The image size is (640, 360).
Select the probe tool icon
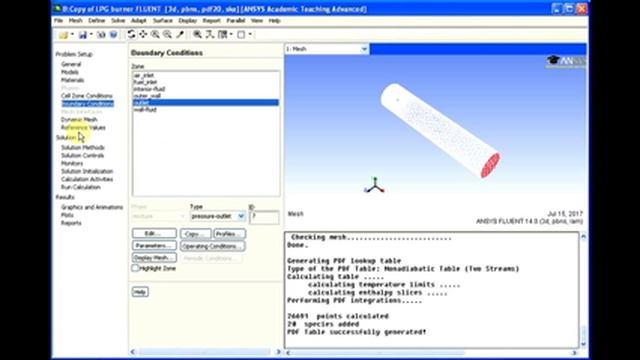click(x=180, y=35)
